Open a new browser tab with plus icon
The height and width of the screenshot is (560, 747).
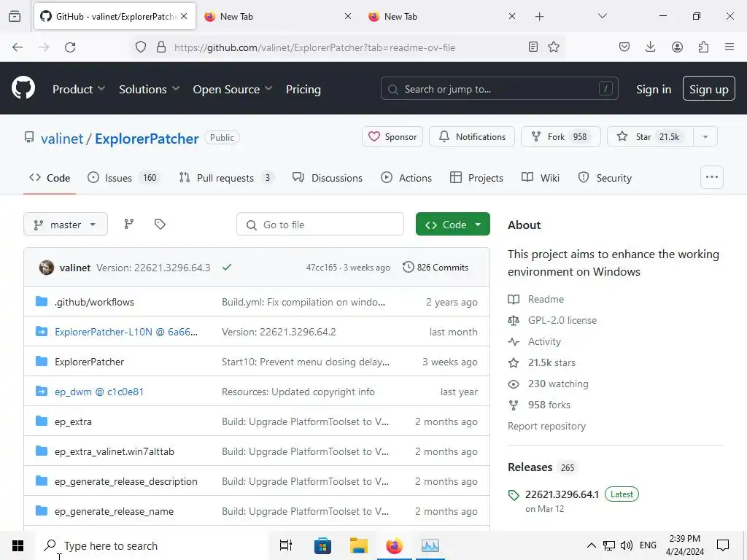(539, 16)
